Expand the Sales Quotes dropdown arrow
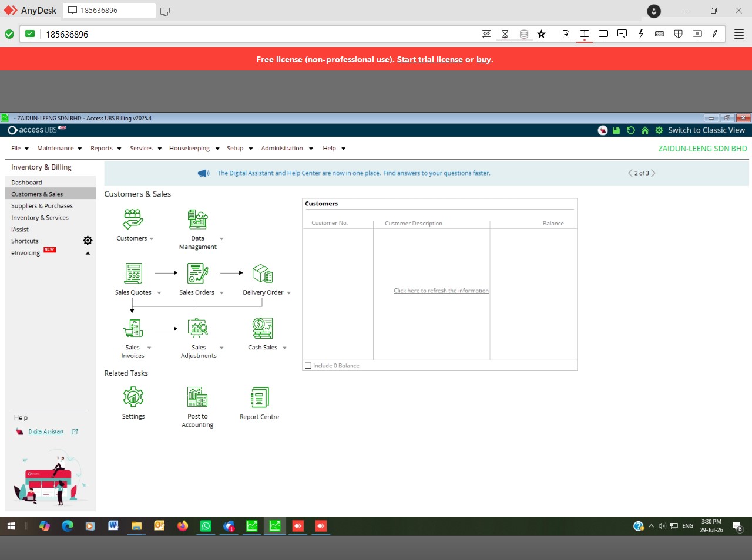 click(159, 293)
